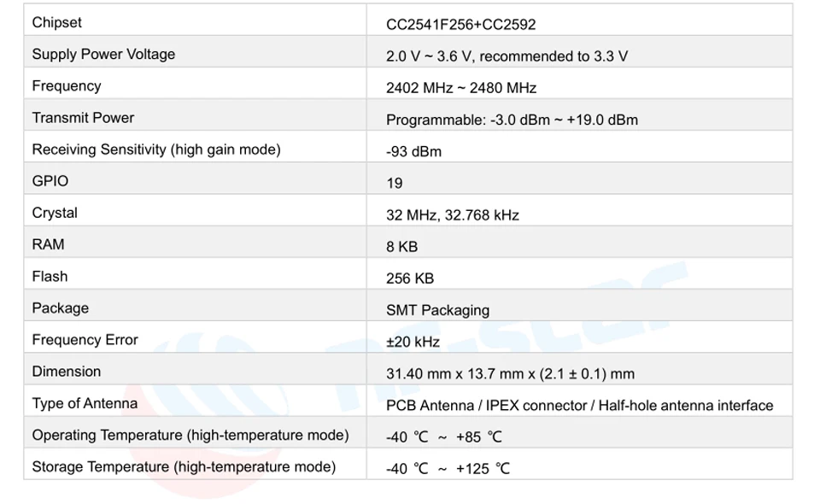Click the Transmit Power label
The width and height of the screenshot is (820, 504).
point(83,118)
